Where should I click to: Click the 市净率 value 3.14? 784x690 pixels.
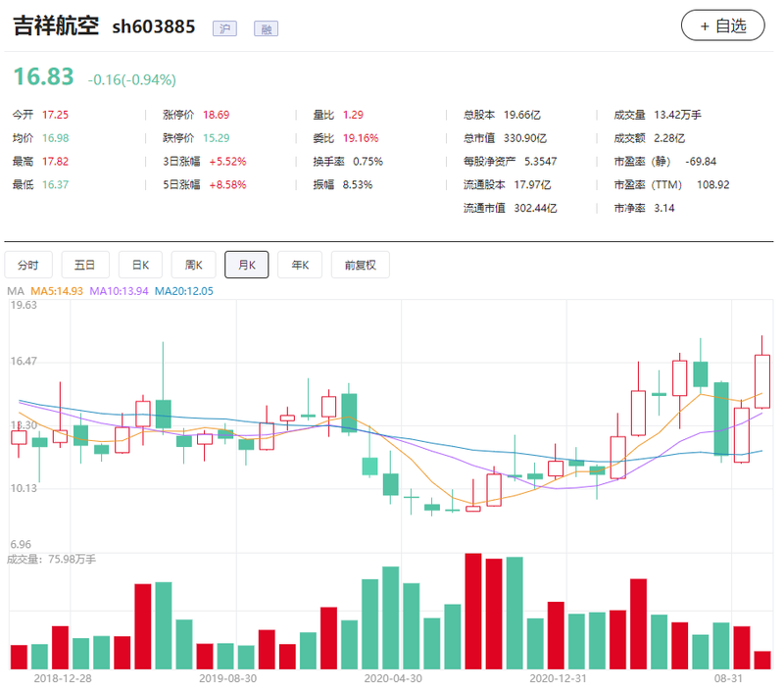[664, 208]
